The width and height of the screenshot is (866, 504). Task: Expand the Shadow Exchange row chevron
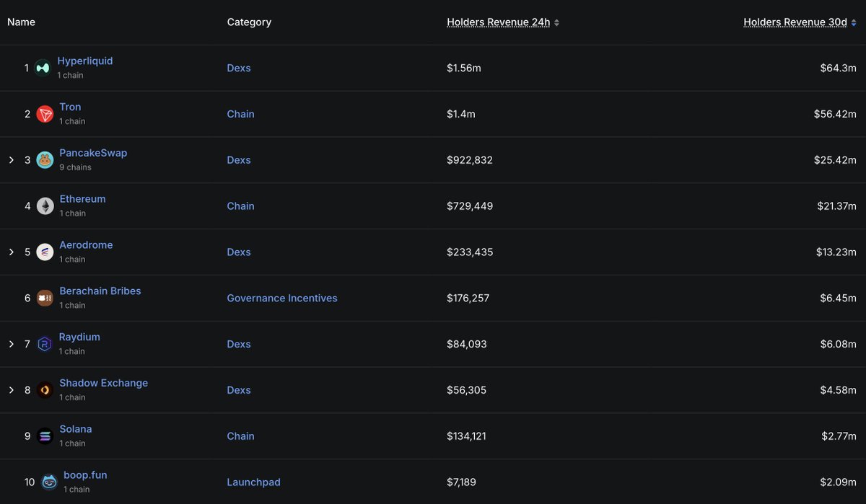click(11, 390)
